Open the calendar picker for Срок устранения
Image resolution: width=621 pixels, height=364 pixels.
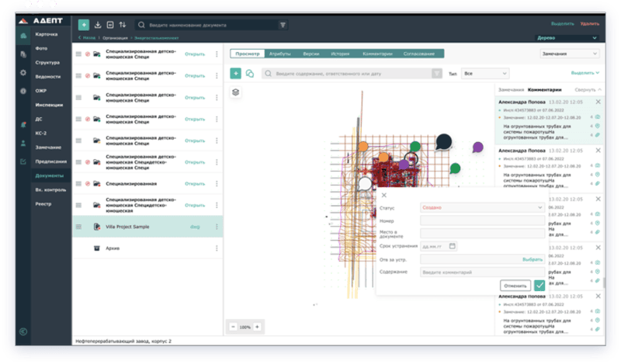pyautogui.click(x=453, y=246)
